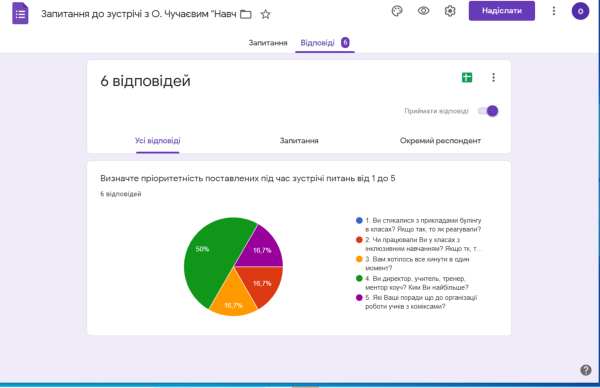Screen dimensions: 600x388
Task: Click the Надіслати button
Action: pos(502,11)
